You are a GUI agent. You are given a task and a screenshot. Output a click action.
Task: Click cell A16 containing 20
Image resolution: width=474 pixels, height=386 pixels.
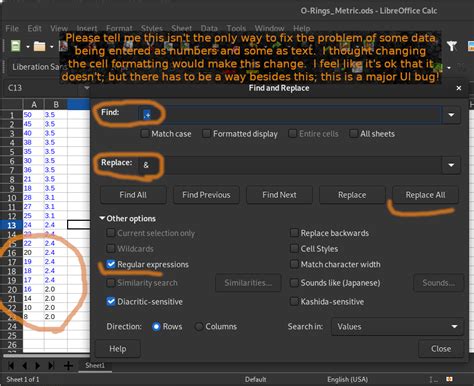pos(33,253)
